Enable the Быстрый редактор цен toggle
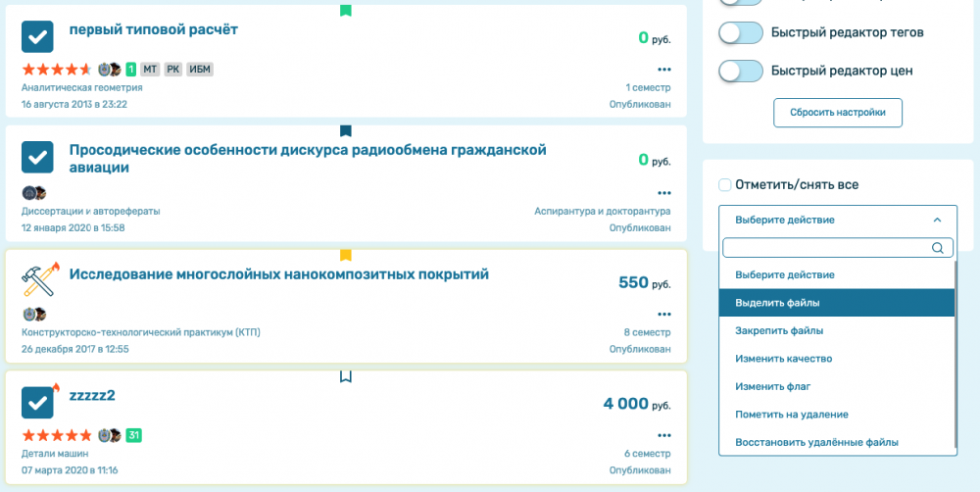This screenshot has width=980, height=492. [x=741, y=72]
